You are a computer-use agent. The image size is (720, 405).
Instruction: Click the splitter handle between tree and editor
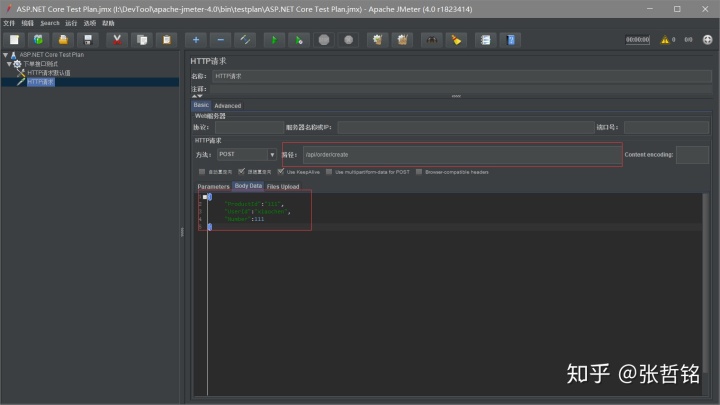182,232
